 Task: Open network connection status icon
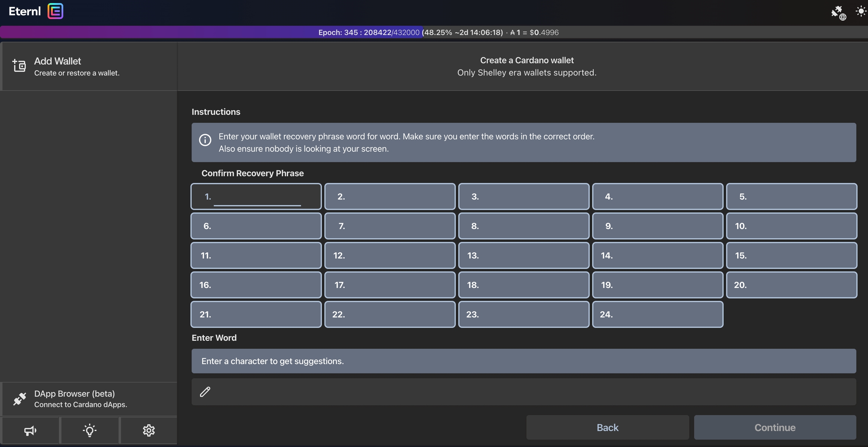[x=838, y=12]
